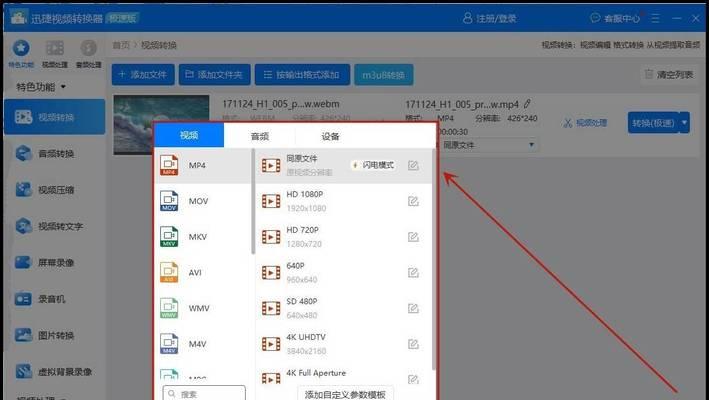The image size is (709, 400).
Task: Select 录音机 in sidebar
Action: tap(55, 299)
